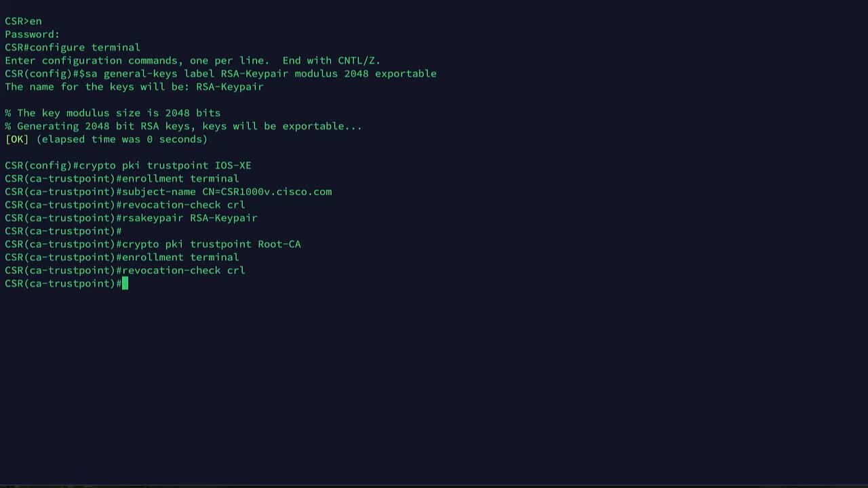
Task: Click 'IOS-XE' trustpoint name
Action: point(233,165)
